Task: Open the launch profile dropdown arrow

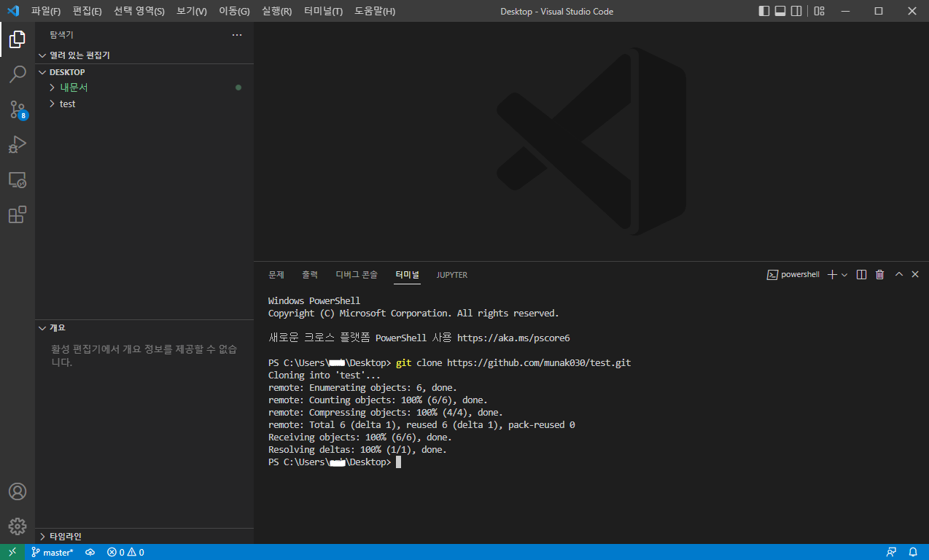Action: 844,275
